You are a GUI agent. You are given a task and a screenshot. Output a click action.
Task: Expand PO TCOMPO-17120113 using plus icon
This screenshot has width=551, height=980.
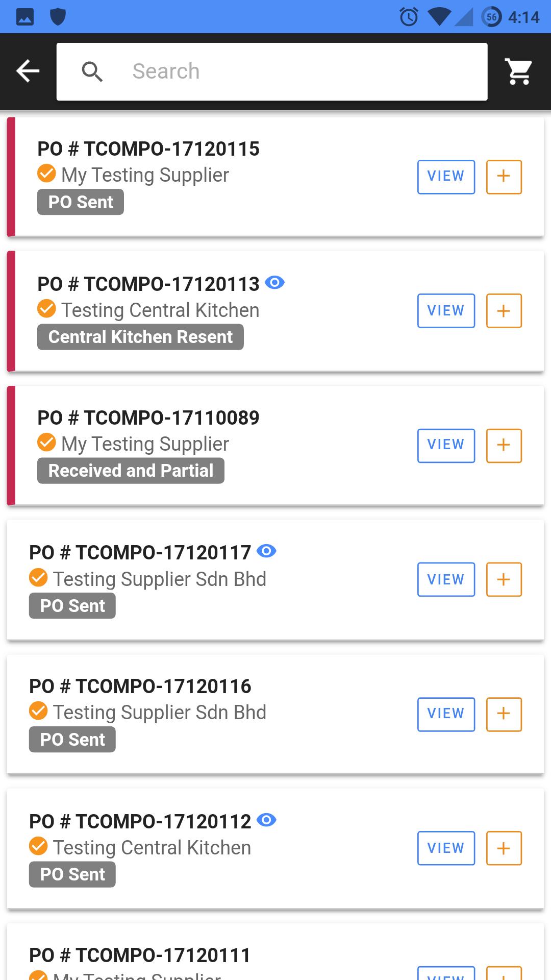504,310
